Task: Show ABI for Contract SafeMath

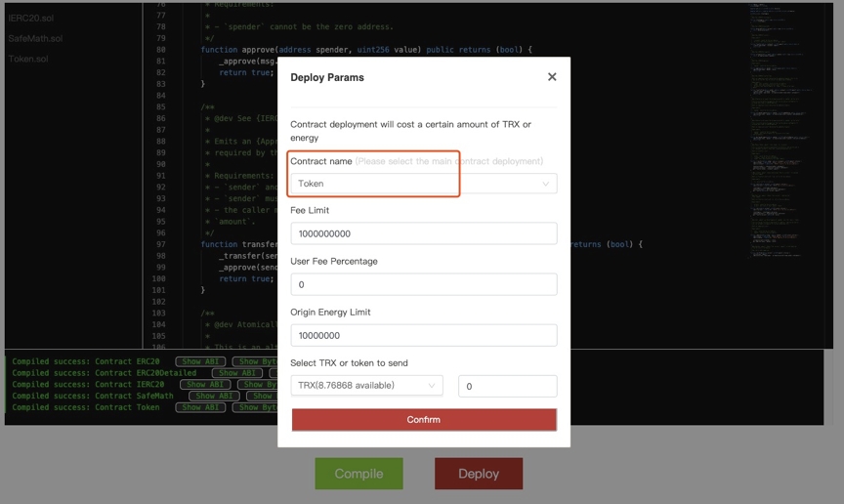Action: click(213, 396)
